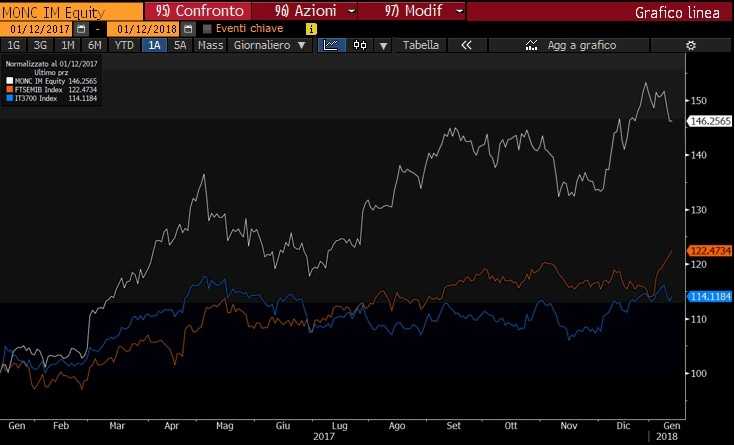This screenshot has width=735, height=445.
Task: Click the orange 122.4734 axis label
Action: point(710,251)
